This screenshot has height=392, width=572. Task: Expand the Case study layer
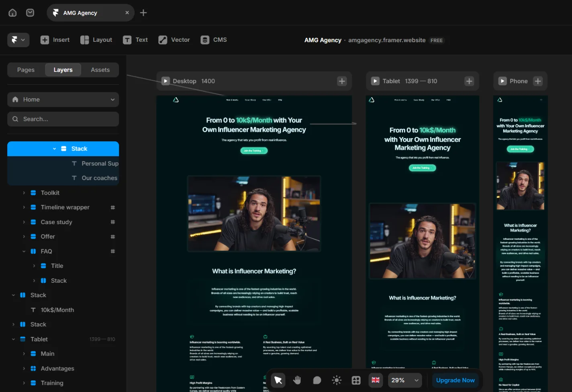click(x=24, y=222)
